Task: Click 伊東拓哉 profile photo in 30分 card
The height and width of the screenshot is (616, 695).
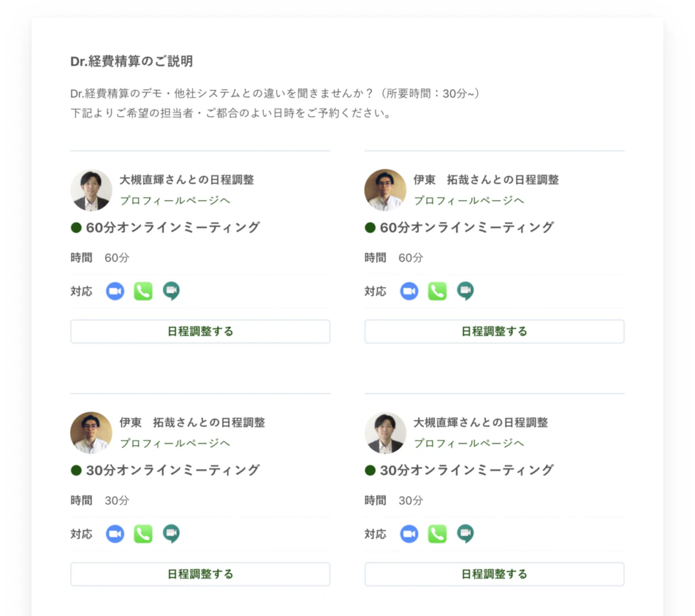Action: pyautogui.click(x=91, y=433)
